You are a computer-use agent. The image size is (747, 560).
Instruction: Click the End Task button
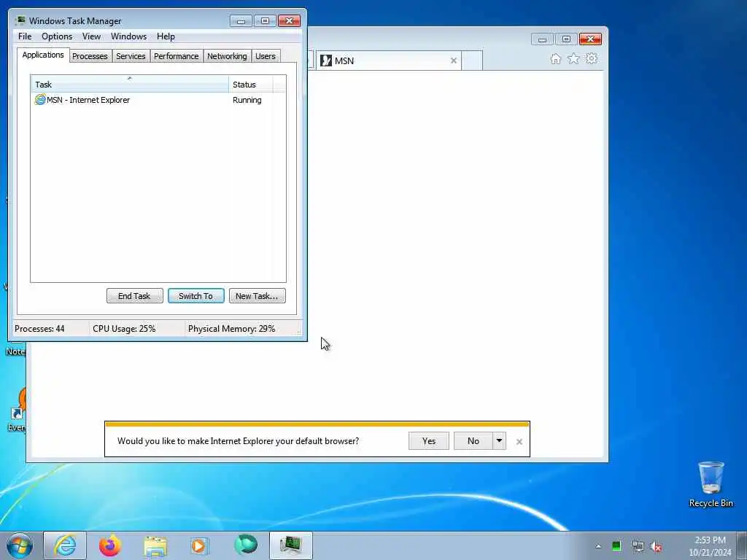135,296
